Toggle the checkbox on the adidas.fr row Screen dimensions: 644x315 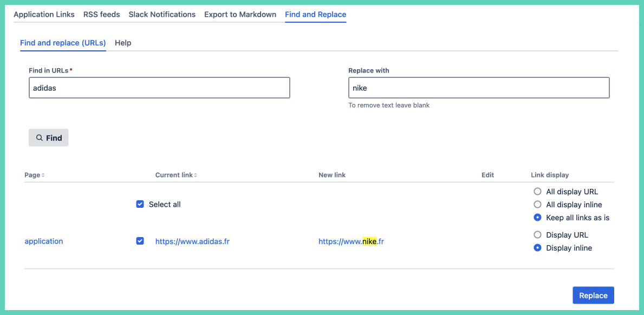pos(140,241)
